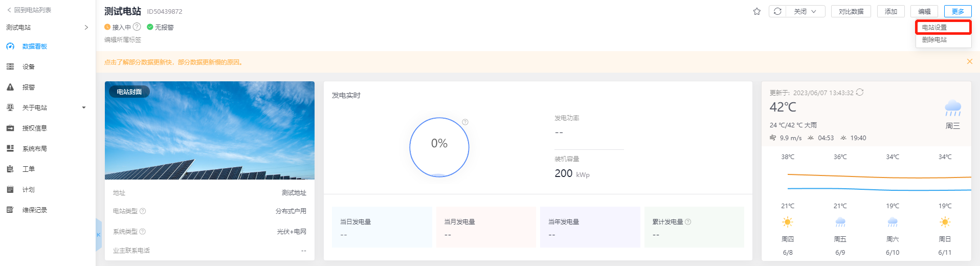Click help icon next to 接入中
The width and height of the screenshot is (980, 266).
137,27
